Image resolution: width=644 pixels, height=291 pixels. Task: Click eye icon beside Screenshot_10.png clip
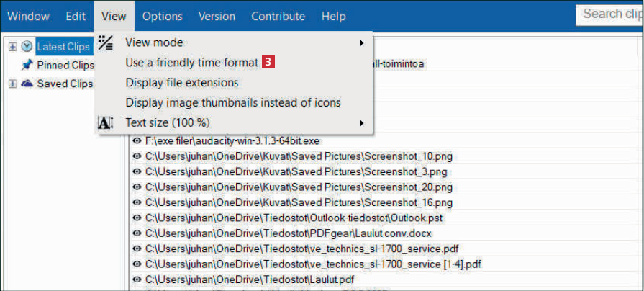pos(137,156)
